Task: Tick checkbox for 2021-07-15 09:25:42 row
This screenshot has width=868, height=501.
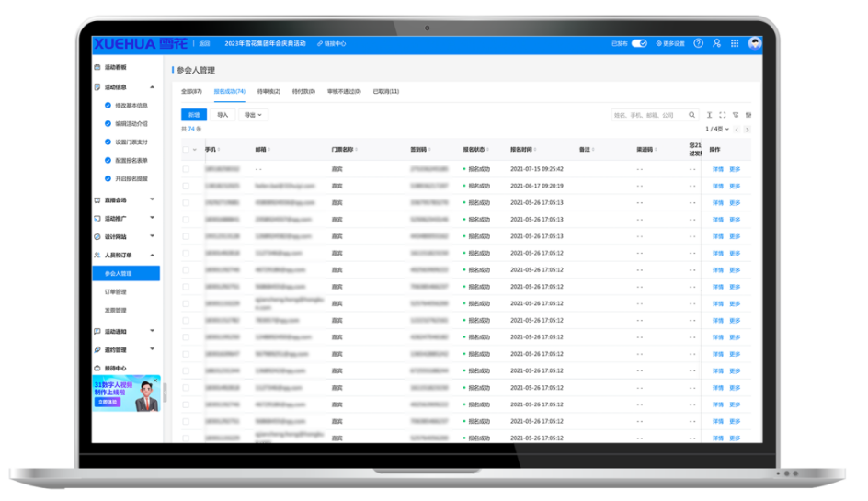Action: 186,169
